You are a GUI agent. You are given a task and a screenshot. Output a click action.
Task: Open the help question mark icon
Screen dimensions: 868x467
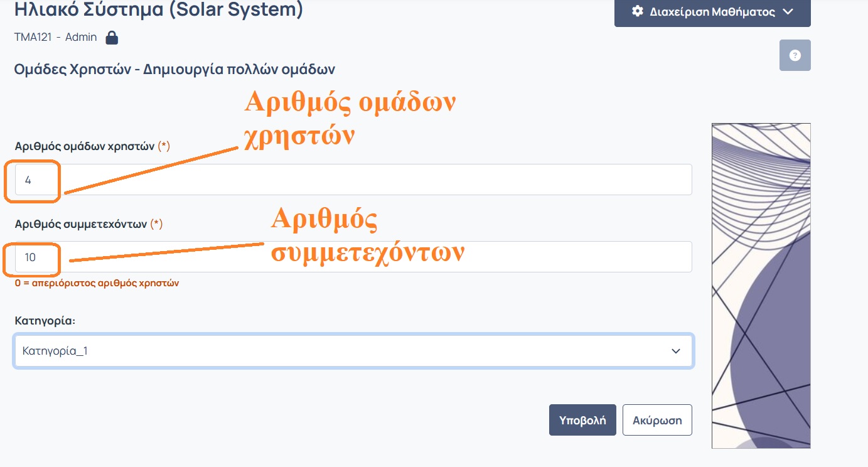pos(795,55)
